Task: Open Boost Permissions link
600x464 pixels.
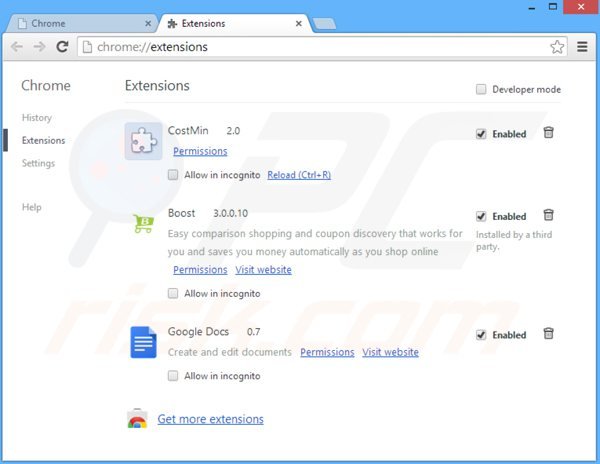Action: pyautogui.click(x=200, y=270)
